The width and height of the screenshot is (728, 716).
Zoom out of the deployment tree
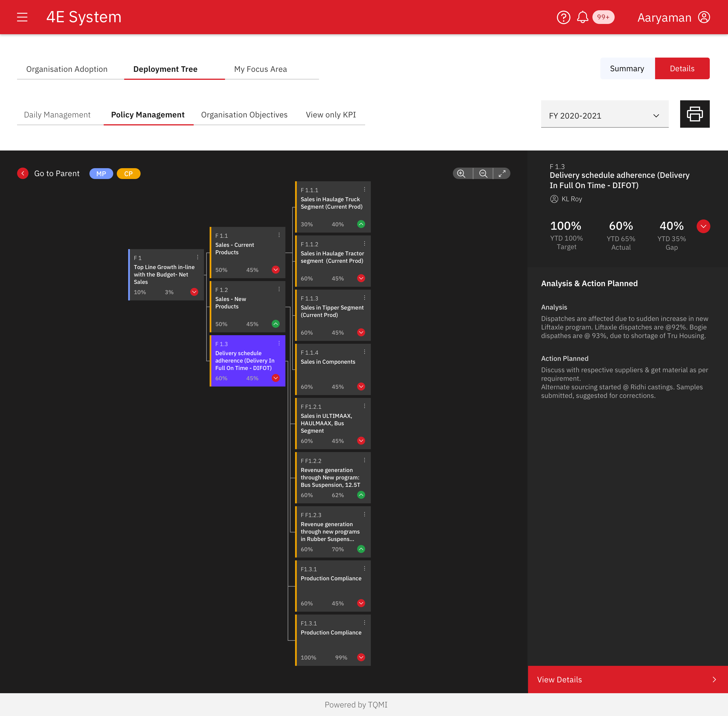coord(483,173)
